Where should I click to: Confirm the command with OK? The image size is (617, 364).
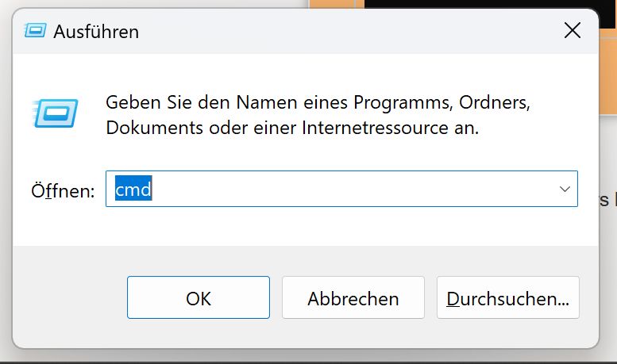(x=199, y=298)
